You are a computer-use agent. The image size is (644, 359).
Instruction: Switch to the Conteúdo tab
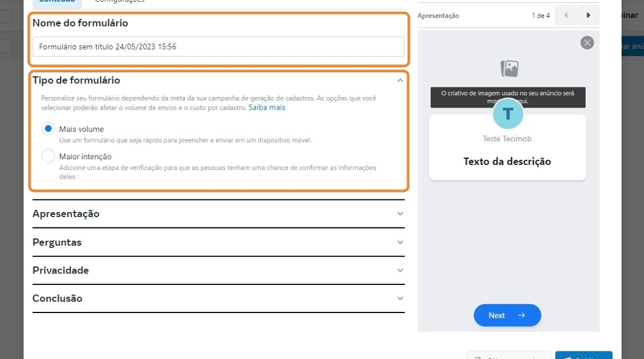[56, 2]
